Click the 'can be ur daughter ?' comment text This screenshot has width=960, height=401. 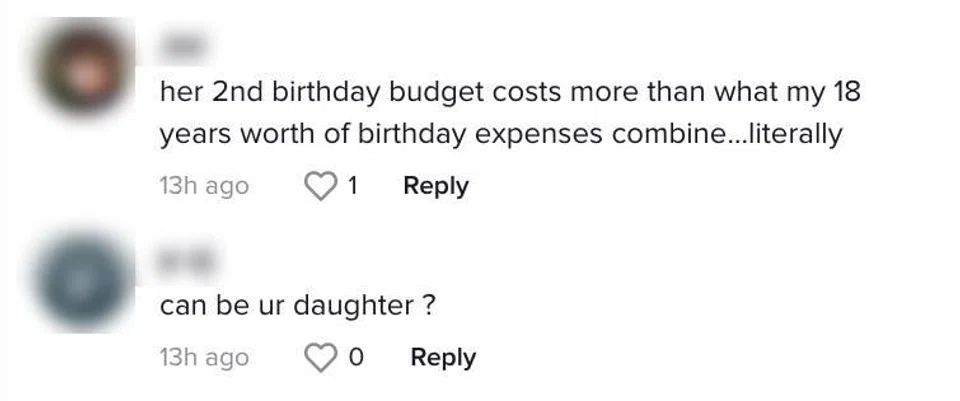pos(297,306)
